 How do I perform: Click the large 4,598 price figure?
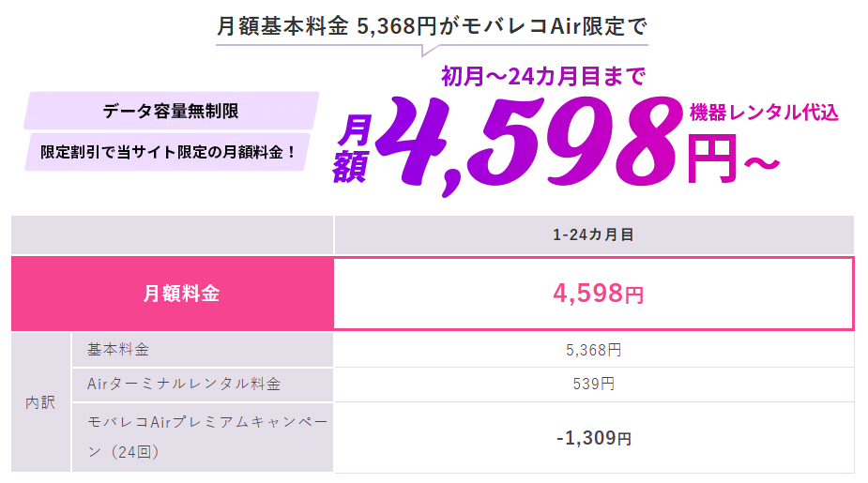tap(528, 143)
